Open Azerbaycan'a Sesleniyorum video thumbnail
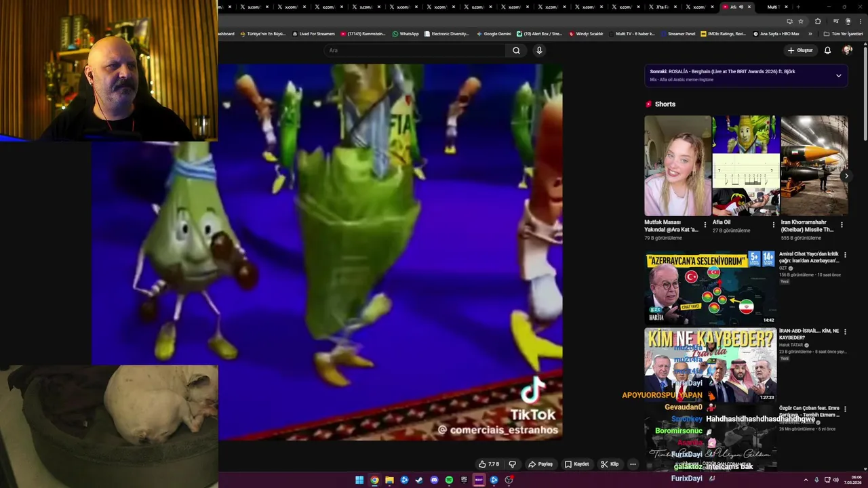Screen dimensions: 868x488 click(x=710, y=287)
